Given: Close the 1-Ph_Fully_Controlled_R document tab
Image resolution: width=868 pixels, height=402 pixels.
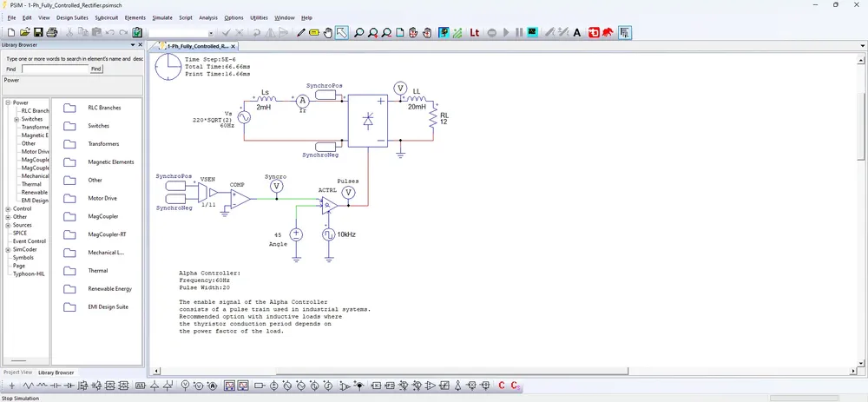Looking at the screenshot, I should [x=233, y=47].
